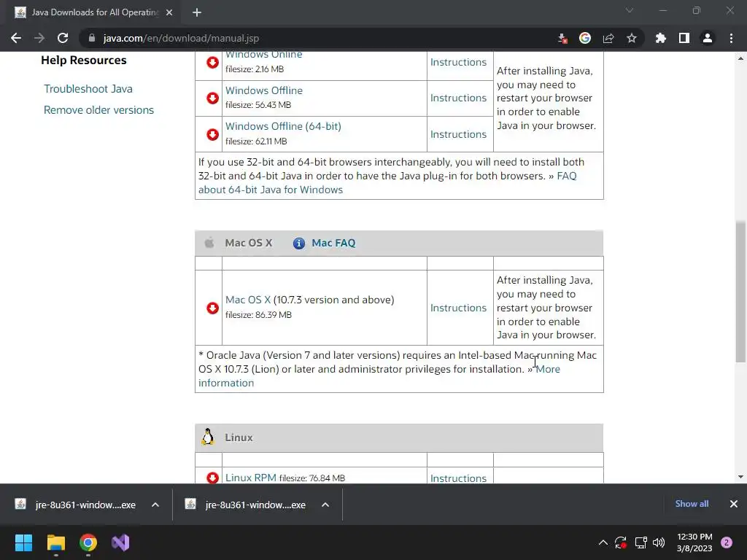Open Visual Studio from the taskbar
This screenshot has height=560, width=747.
(x=120, y=542)
